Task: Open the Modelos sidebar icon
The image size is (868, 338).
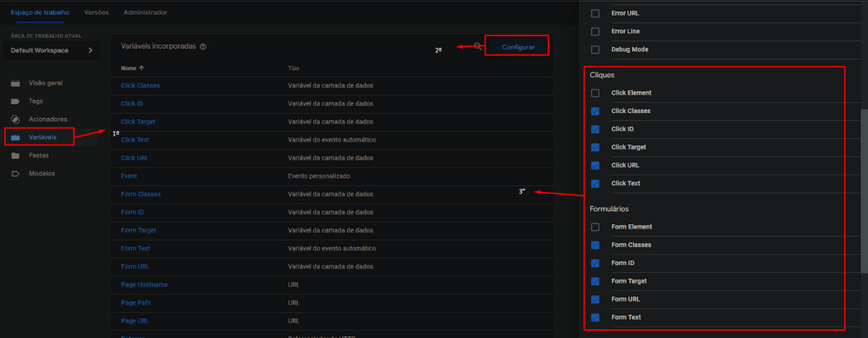Action: pos(16,174)
